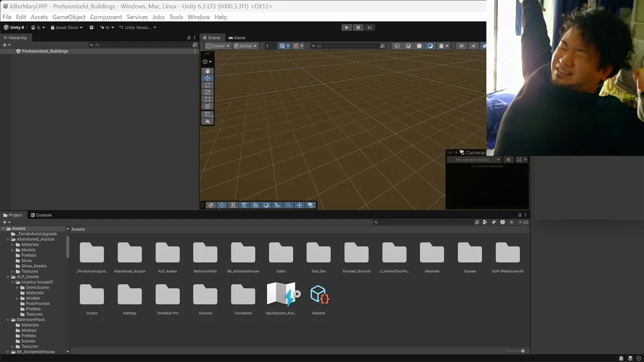The image size is (644, 362).
Task: Click the Step frame button
Action: [369, 28]
